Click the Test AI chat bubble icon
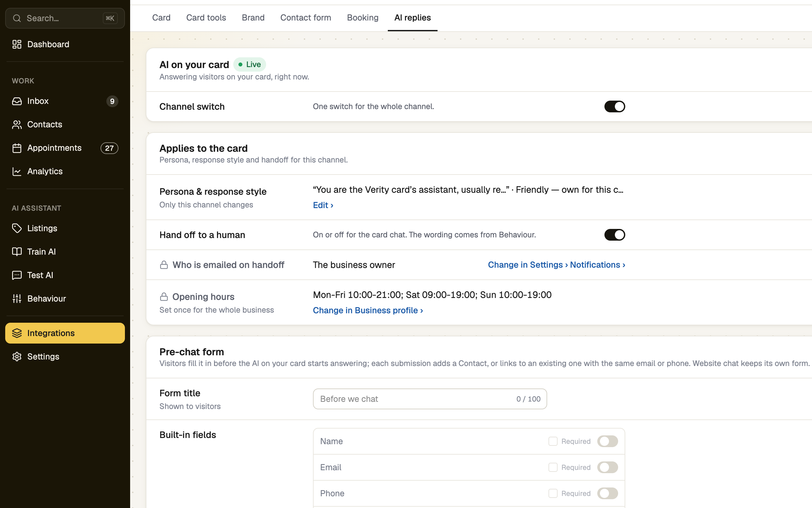The height and width of the screenshot is (508, 812). (x=17, y=275)
